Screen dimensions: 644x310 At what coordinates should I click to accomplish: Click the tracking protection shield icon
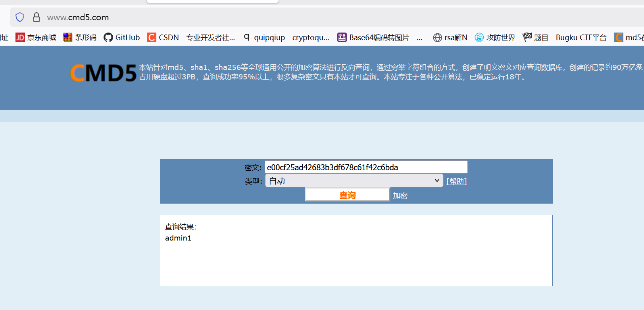(x=20, y=17)
